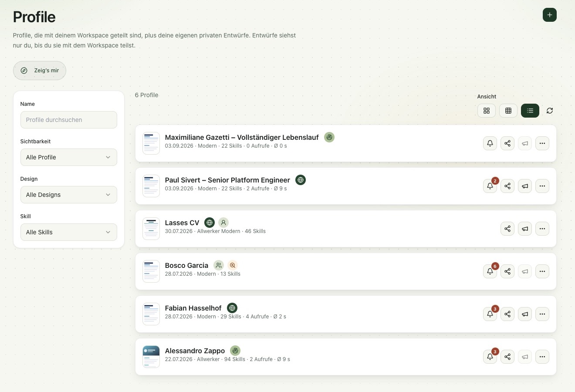This screenshot has width=575, height=392.
Task: Click megaphone icon on Fabian Hasselhof row
Action: 525,314
